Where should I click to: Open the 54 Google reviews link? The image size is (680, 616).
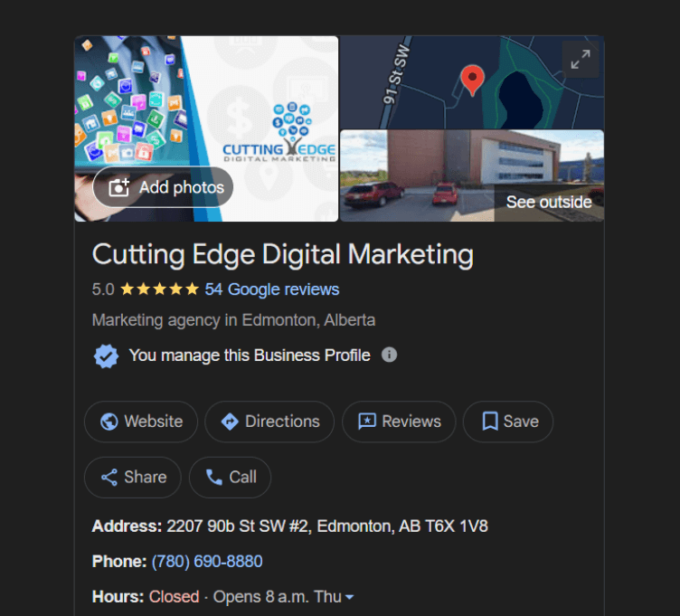272,289
